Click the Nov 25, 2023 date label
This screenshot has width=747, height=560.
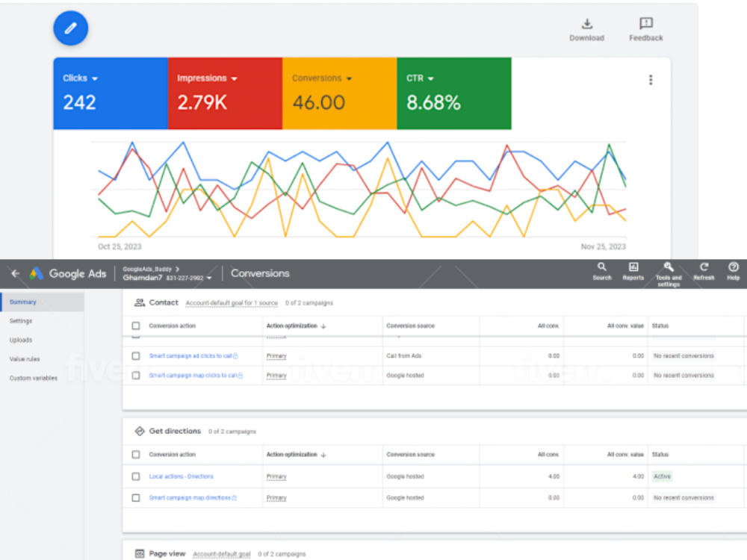click(x=603, y=246)
